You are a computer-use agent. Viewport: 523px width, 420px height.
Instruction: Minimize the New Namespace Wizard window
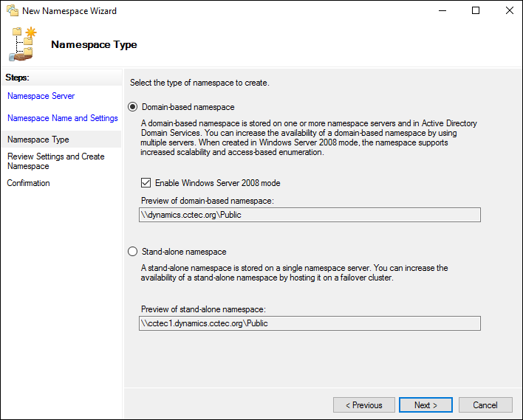[442, 11]
